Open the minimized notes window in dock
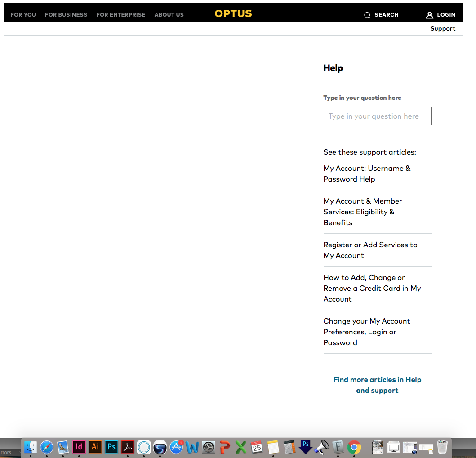This screenshot has height=458, width=476. (426, 448)
